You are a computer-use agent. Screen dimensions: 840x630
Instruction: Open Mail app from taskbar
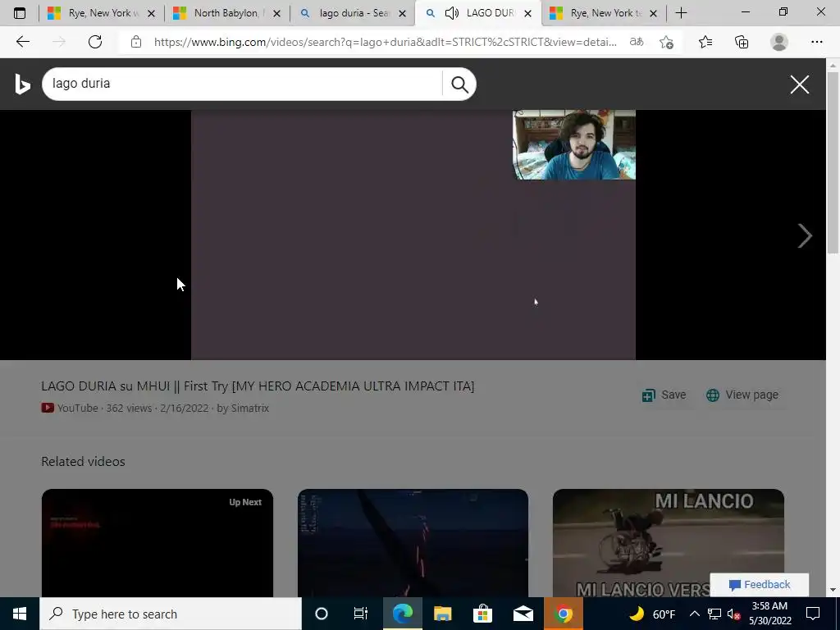click(523, 614)
